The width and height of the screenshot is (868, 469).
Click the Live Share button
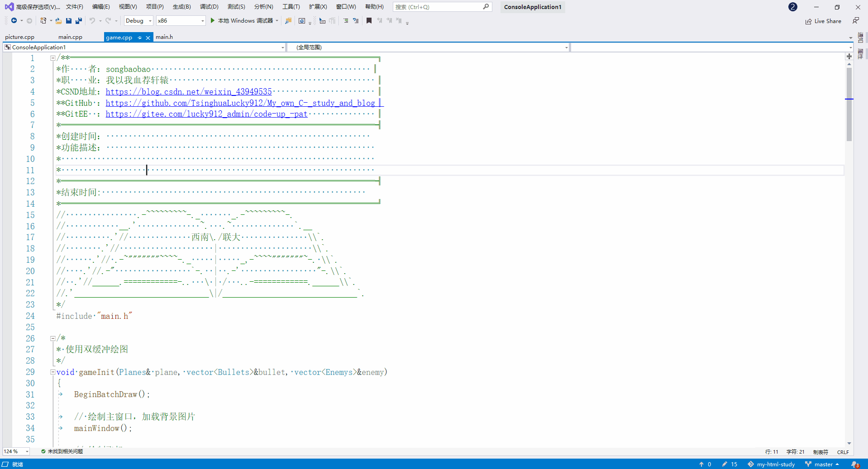[823, 21]
